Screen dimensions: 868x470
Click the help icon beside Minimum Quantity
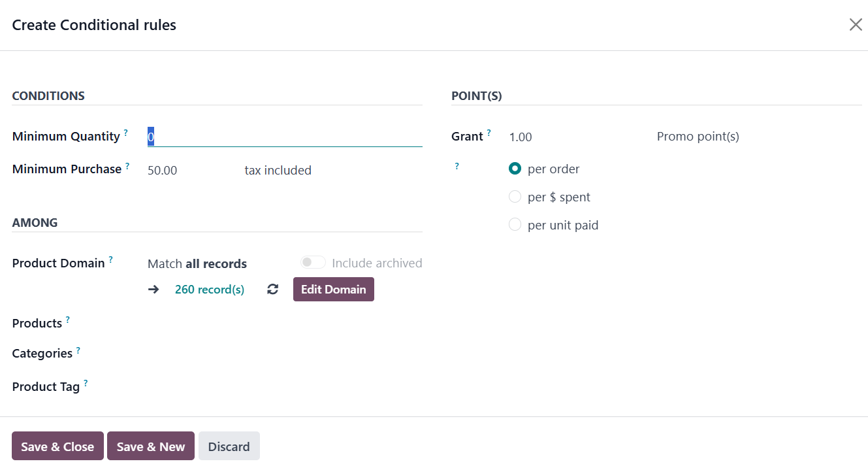125,133
